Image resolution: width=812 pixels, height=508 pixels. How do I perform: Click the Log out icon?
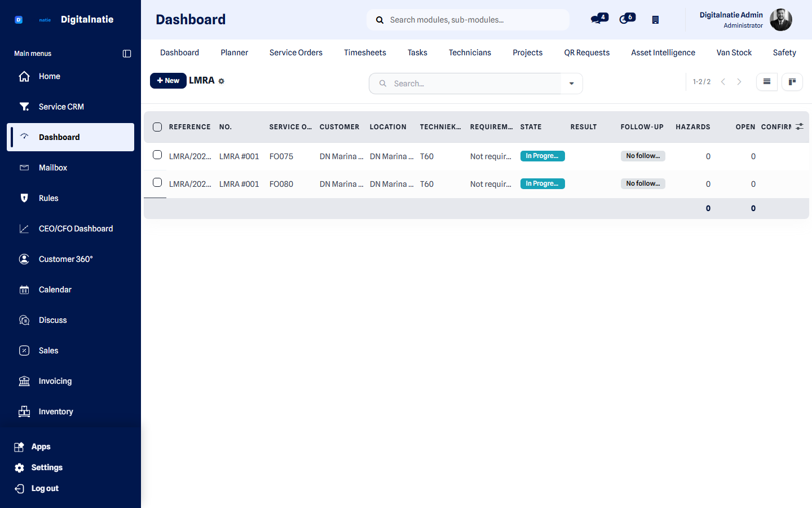click(x=19, y=488)
